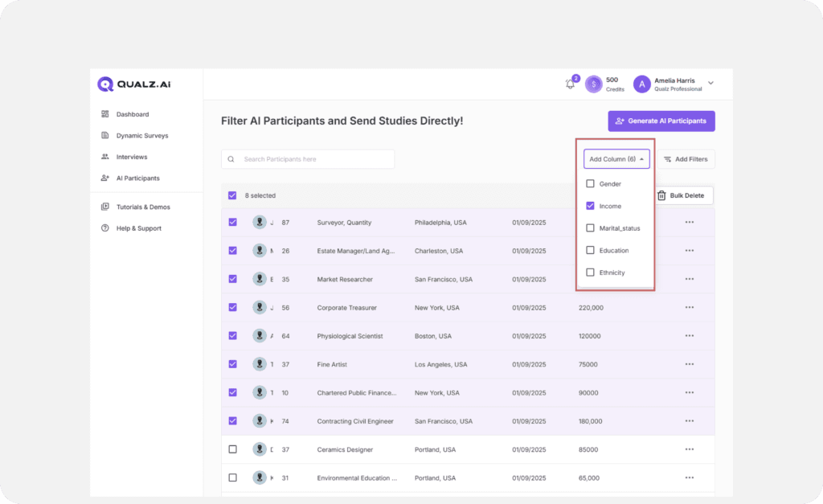The height and width of the screenshot is (504, 823).
Task: Click avatar icon in Ceramics Designer row
Action: [260, 449]
